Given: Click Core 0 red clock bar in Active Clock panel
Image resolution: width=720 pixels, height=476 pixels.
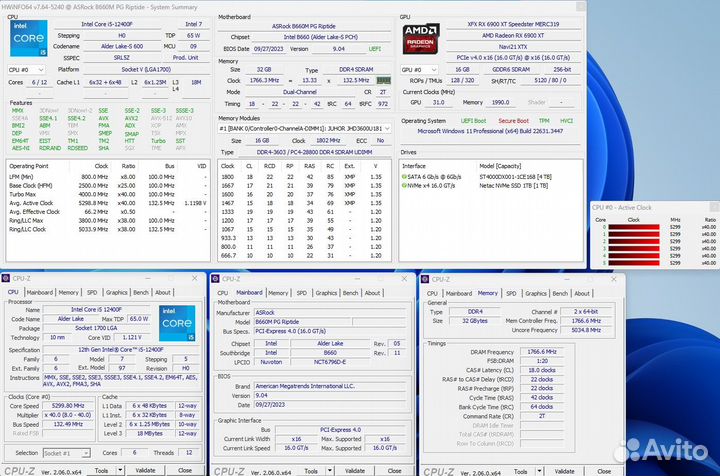Looking at the screenshot, I should click(x=634, y=227).
